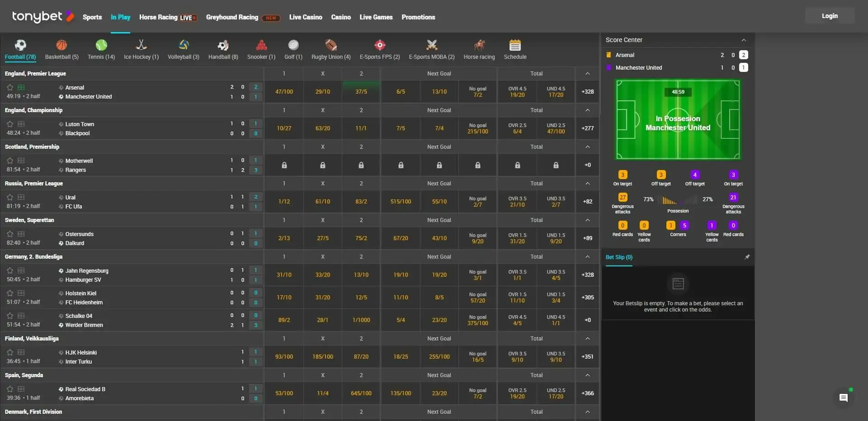Viewport: 868px width, 421px height.
Task: Open the Rugby Union matches
Action: [x=330, y=46]
